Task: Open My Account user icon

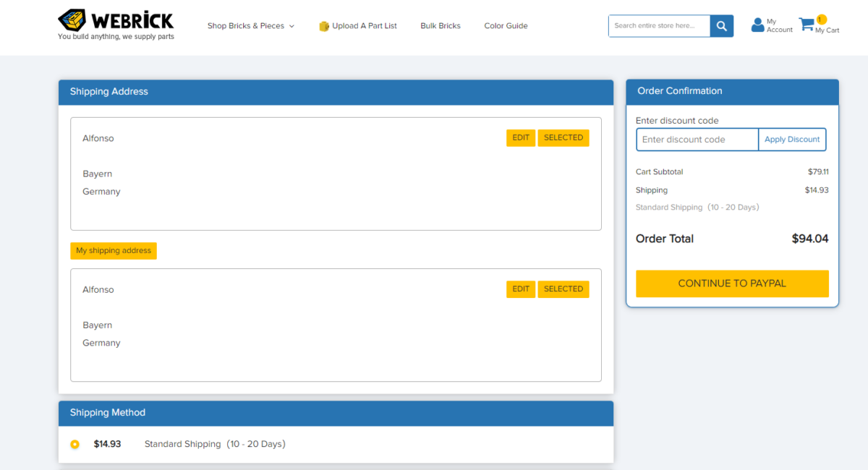Action: (757, 25)
